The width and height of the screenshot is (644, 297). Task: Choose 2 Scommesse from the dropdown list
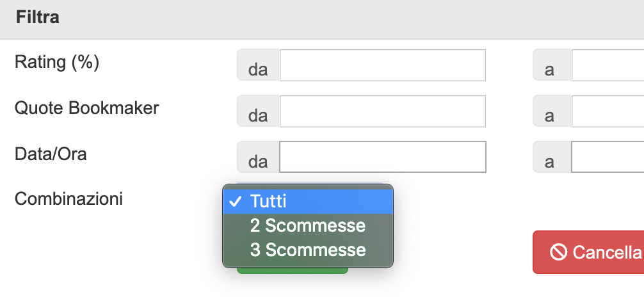pos(308,225)
